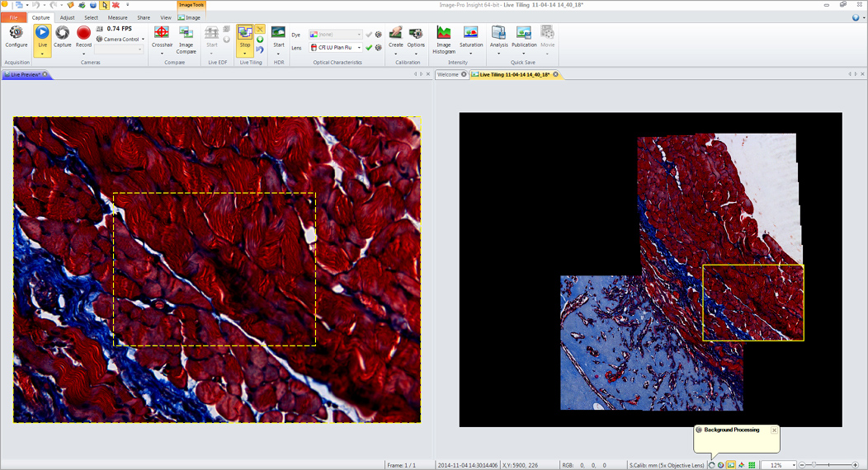
Task: Open the Help icon
Action: (856, 17)
